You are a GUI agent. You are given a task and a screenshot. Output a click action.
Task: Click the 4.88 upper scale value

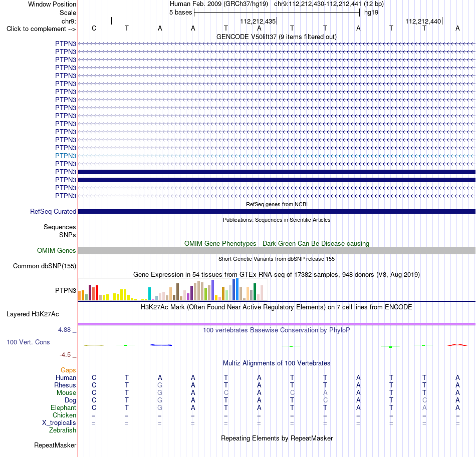[x=64, y=330]
